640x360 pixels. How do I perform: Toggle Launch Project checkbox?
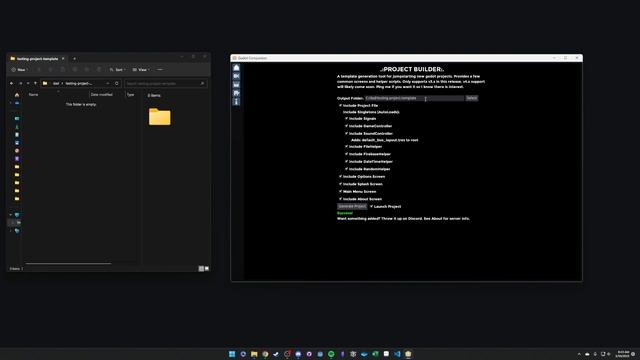(x=371, y=206)
